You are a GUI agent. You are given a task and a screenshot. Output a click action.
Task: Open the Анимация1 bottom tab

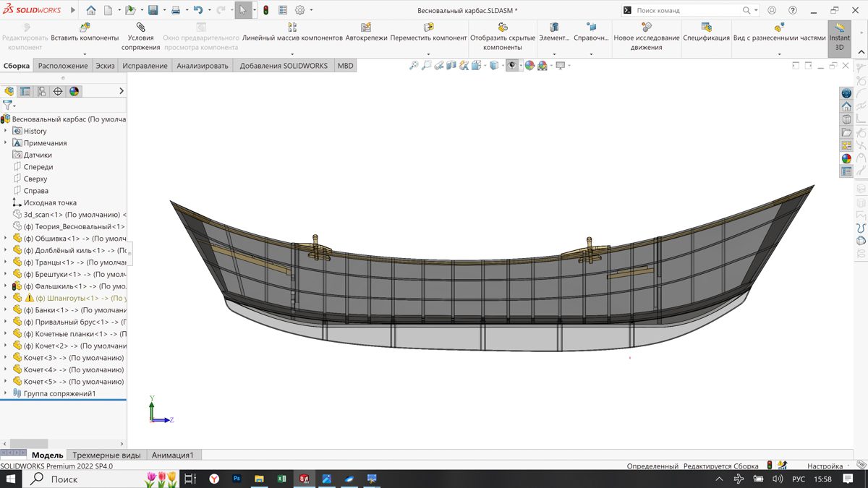(x=172, y=455)
